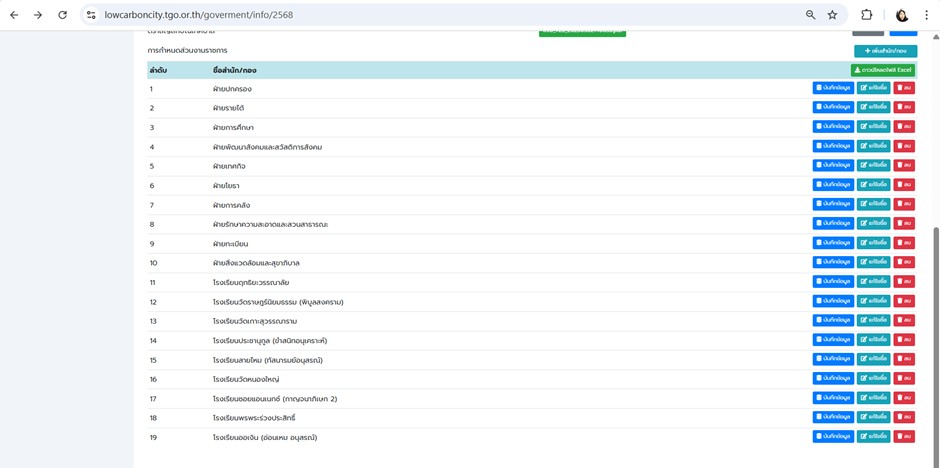Click the site information icon beside the URL
Screen dimensions: 940x468
click(91, 15)
